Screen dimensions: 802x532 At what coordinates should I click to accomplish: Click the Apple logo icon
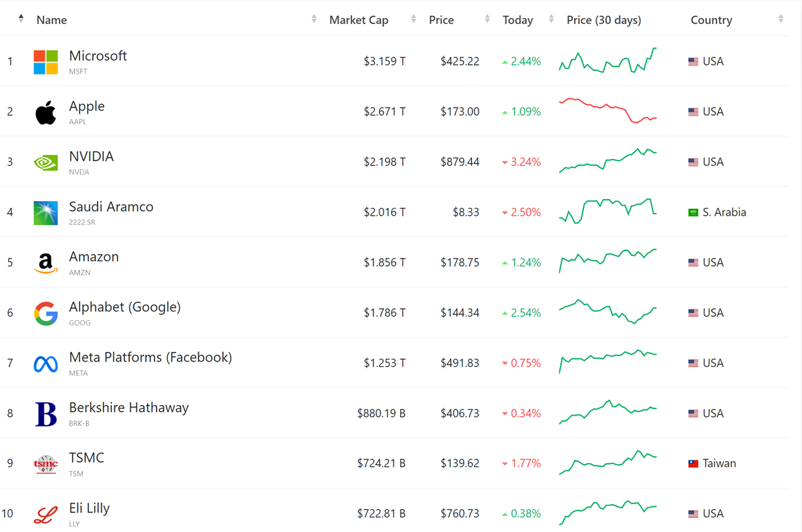45,112
